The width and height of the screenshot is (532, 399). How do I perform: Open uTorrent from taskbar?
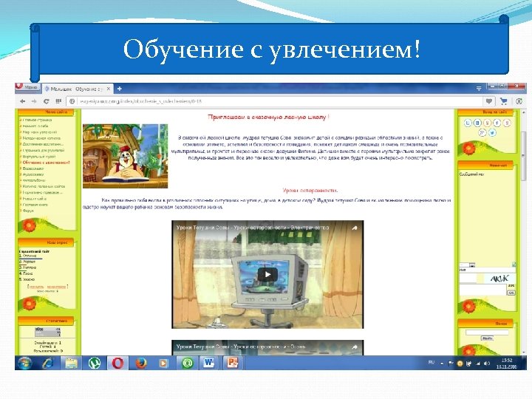point(95,363)
